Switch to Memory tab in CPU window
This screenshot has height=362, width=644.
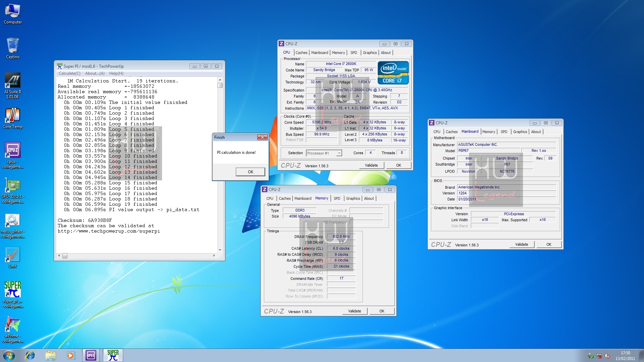(x=338, y=53)
